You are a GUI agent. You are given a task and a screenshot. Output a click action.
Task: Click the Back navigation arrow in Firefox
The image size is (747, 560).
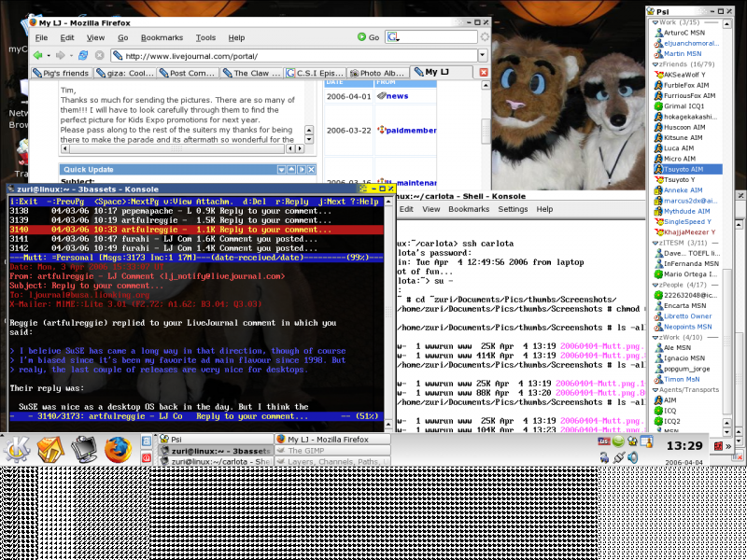coord(39,55)
